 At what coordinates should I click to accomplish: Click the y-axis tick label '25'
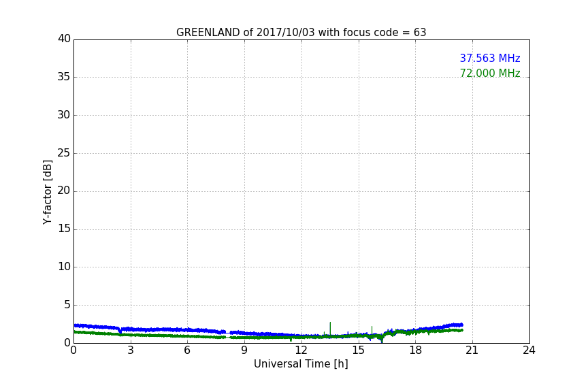(64, 153)
